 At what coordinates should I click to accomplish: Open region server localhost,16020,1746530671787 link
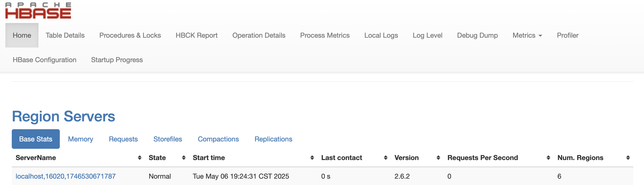65,176
